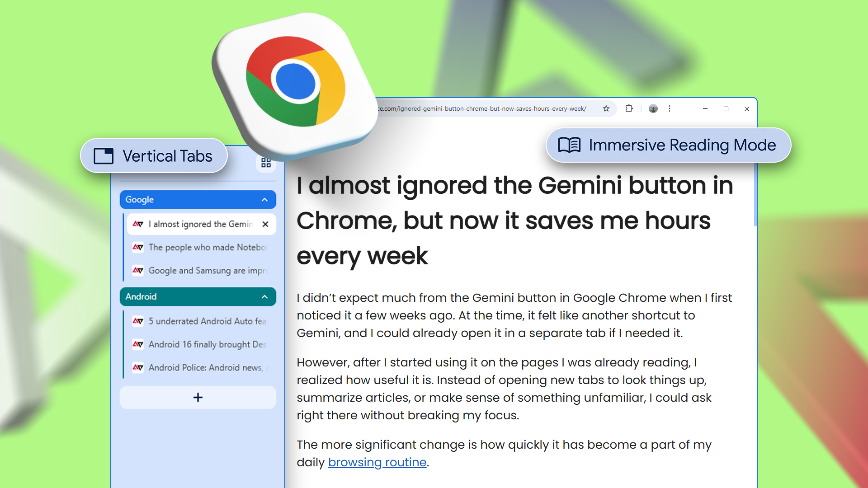Open Chrome three-dot menu
This screenshot has width=868, height=488.
click(x=670, y=108)
